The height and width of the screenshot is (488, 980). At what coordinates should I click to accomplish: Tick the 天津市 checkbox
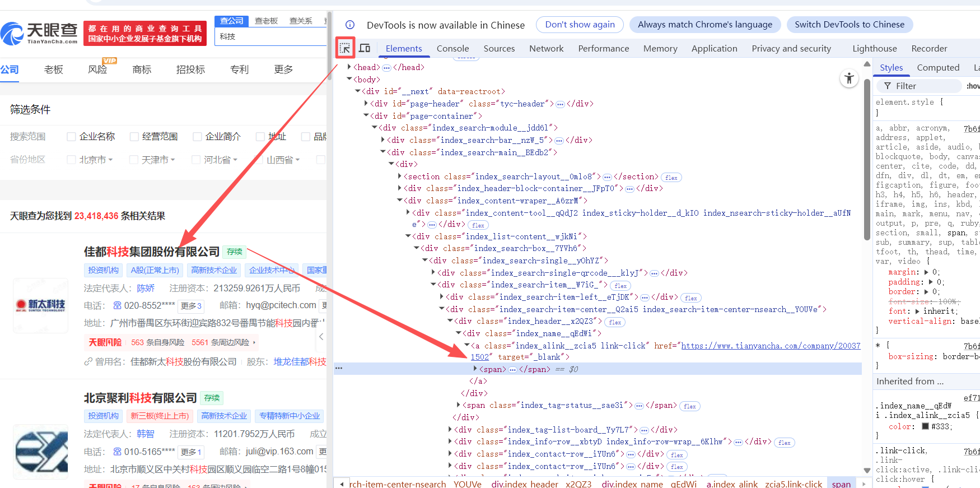133,160
